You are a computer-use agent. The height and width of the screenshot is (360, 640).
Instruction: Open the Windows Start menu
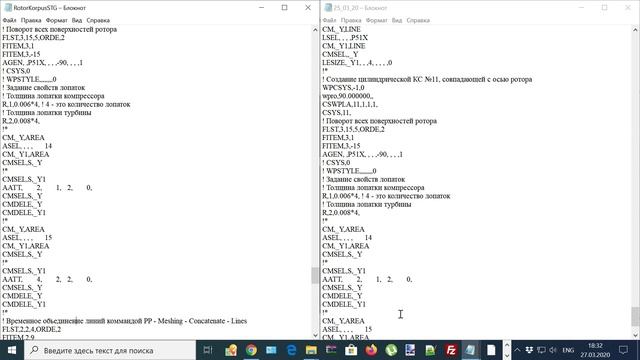12,350
